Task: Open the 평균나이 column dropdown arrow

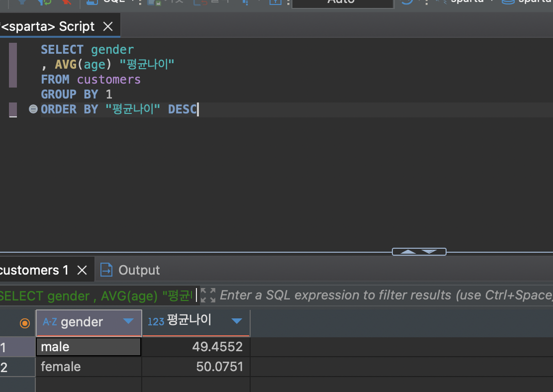Action: (x=237, y=321)
